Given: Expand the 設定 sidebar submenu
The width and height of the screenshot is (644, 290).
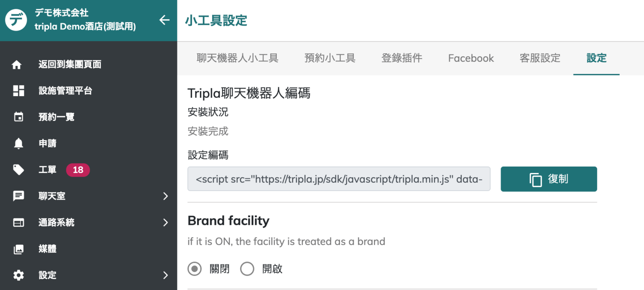Looking at the screenshot, I should 165,275.
